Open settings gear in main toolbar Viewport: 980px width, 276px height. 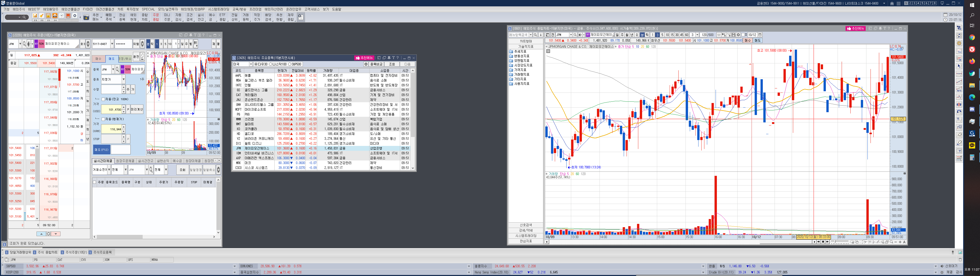pyautogui.click(x=75, y=16)
